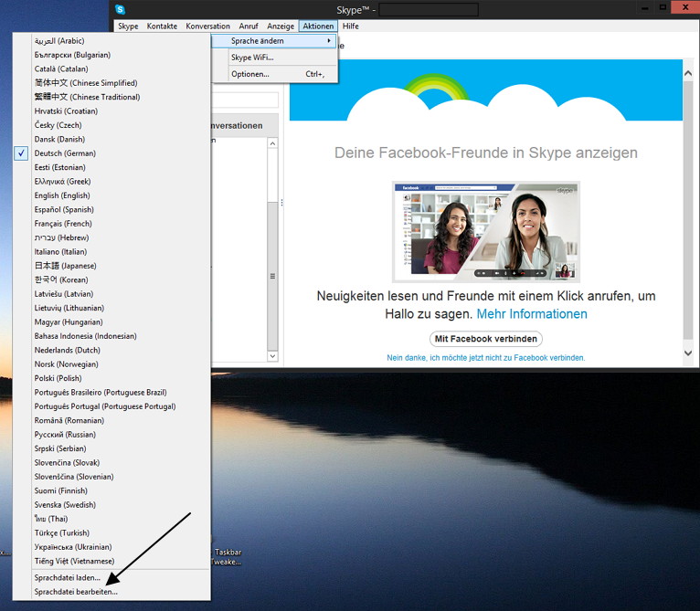Image resolution: width=700 pixels, height=611 pixels.
Task: Select Slovenščina (Slovenian)
Action: pyautogui.click(x=111, y=477)
